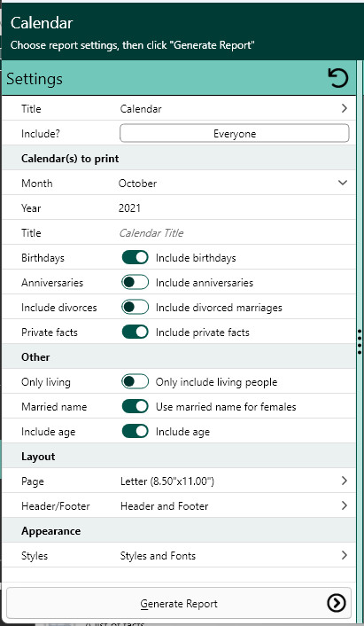
Task: Click the three-dot panel splitter handle
Action: click(360, 342)
